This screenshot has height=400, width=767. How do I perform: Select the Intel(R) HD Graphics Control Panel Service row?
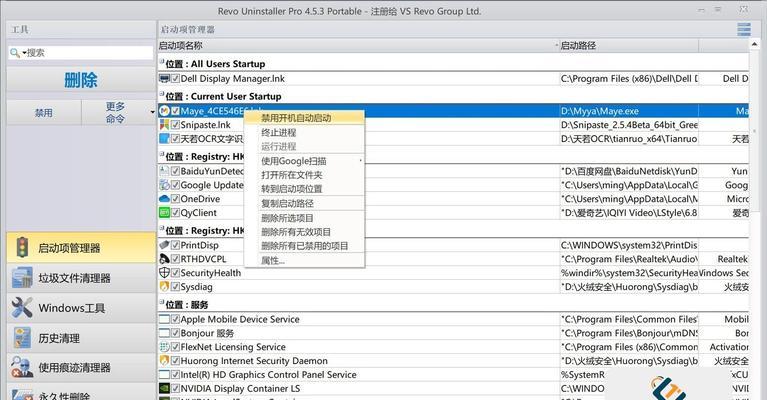(x=453, y=375)
